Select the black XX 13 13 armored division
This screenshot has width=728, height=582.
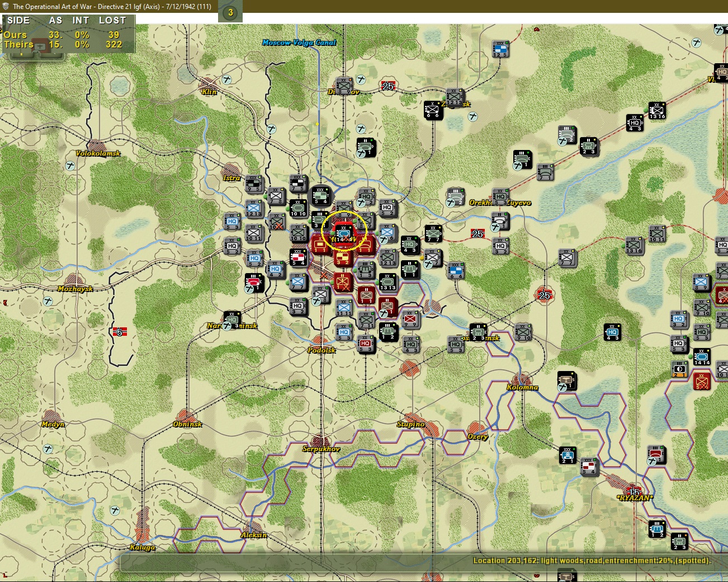(387, 283)
